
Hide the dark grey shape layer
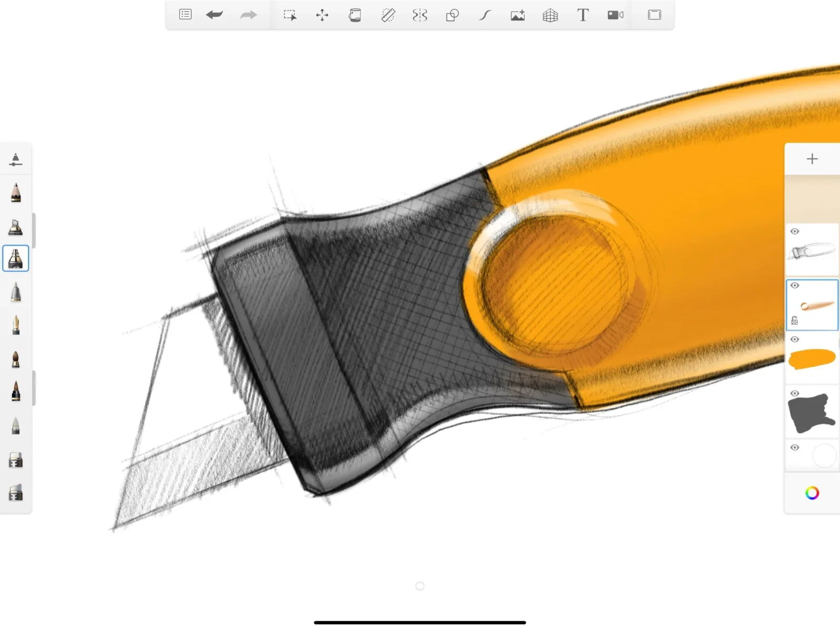(x=795, y=393)
